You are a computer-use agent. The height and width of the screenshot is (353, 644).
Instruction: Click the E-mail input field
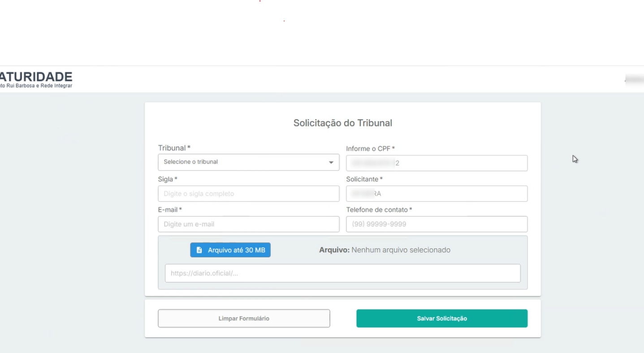pos(248,224)
